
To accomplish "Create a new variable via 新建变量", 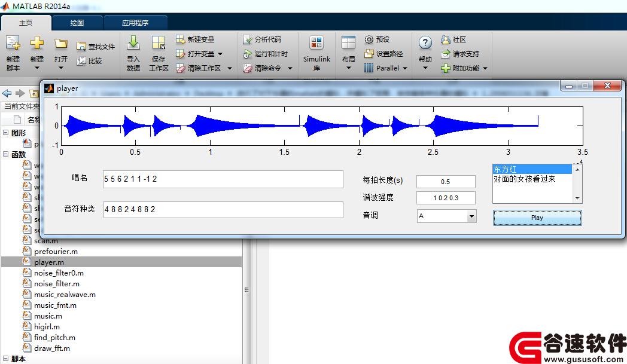I will click(x=195, y=39).
